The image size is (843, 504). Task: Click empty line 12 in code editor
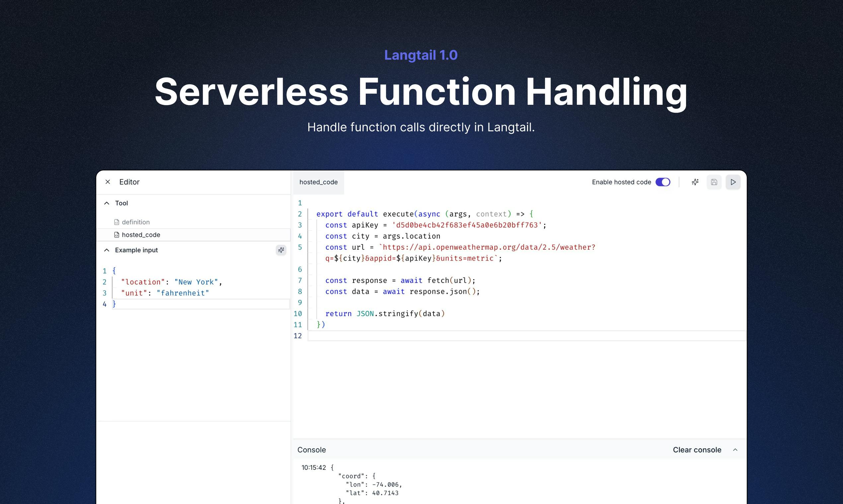coord(527,336)
